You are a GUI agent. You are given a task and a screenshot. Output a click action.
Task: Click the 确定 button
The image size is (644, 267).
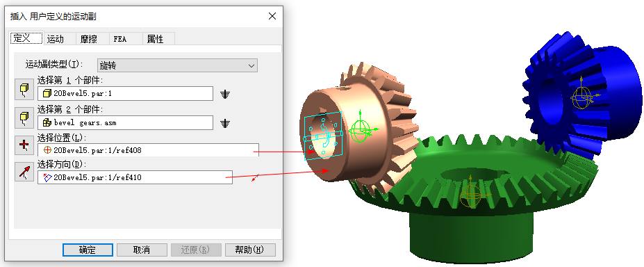[x=88, y=250]
